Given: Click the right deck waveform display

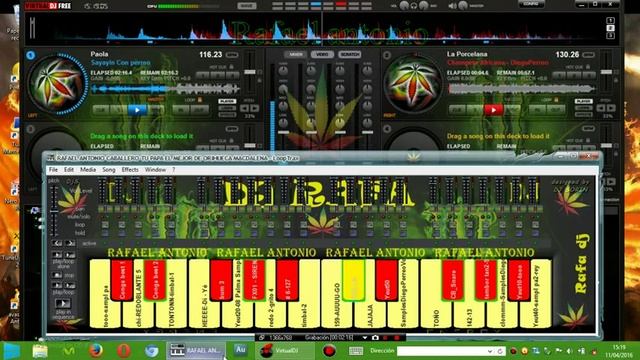Looking at the screenshot, I should point(521,89).
